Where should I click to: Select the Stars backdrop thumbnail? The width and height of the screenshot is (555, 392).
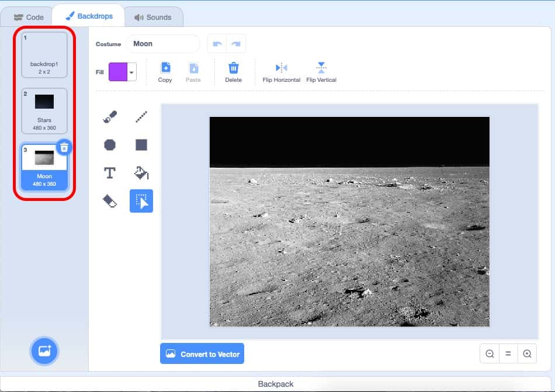(x=44, y=111)
